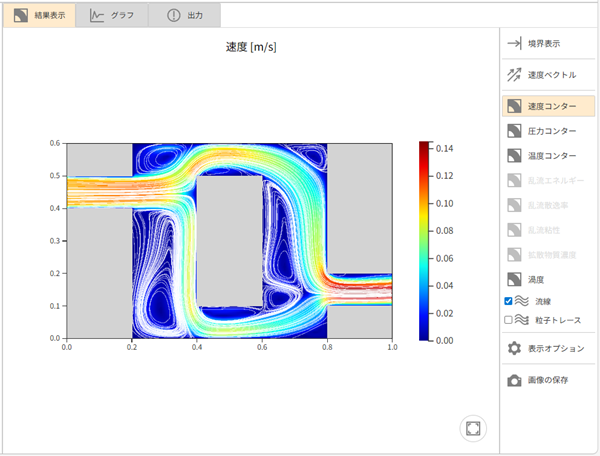600x456 pixels.
Task: Uncheck the 流線 streamline checkbox
Action: point(509,300)
